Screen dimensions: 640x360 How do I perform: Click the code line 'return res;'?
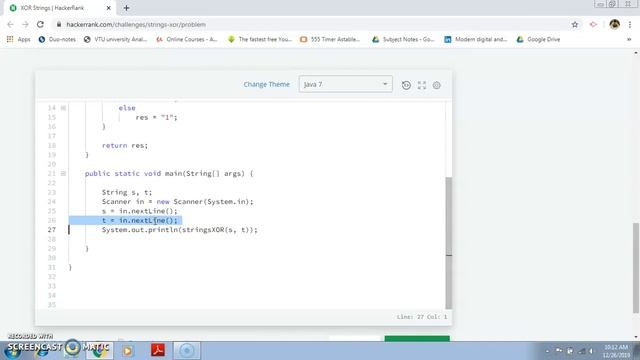[x=125, y=145]
